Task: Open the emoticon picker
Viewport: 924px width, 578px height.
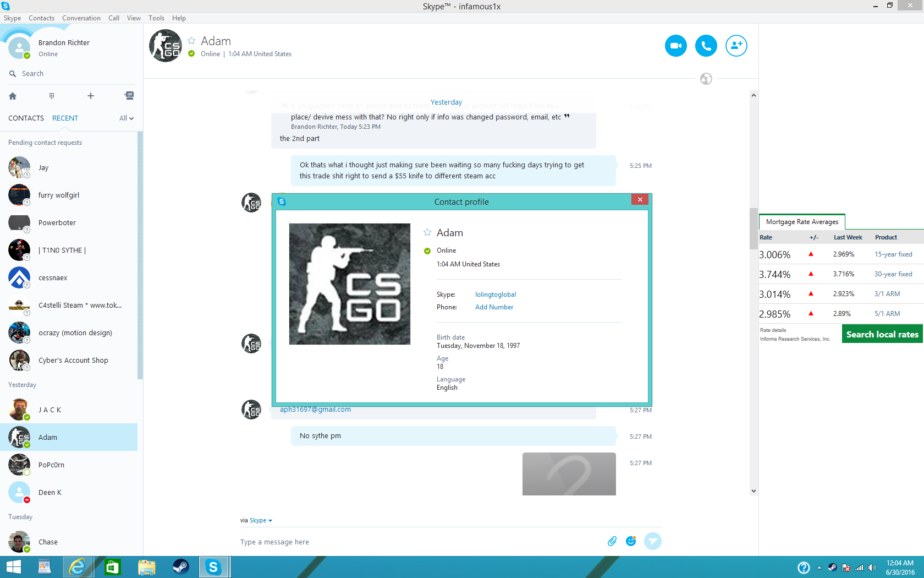Action: (631, 541)
